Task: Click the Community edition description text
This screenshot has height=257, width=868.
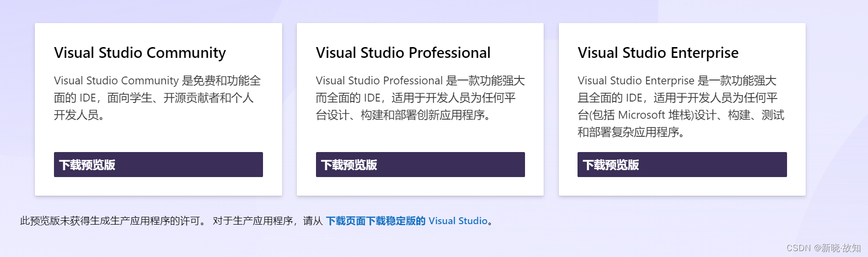Action: pyautogui.click(x=158, y=98)
